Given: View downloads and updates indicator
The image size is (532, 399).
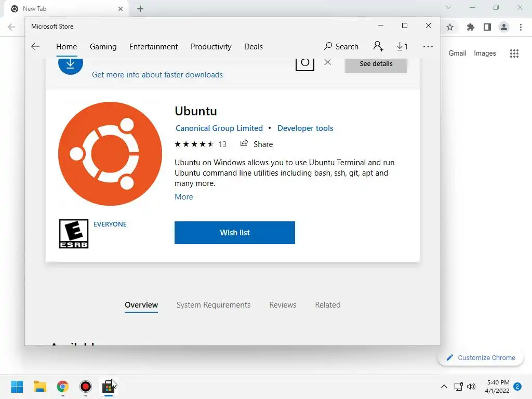Looking at the screenshot, I should pos(402,46).
